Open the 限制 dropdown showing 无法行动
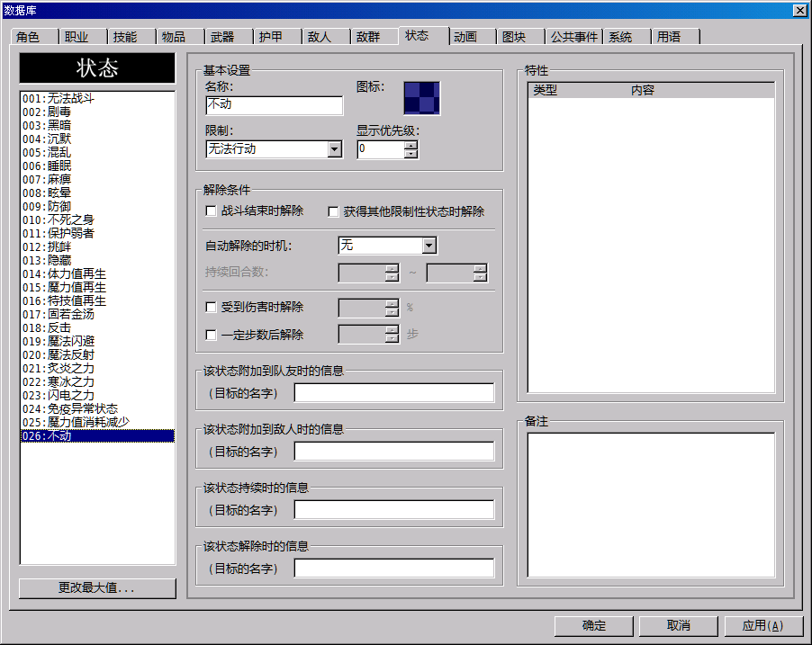Viewport: 812px width, 645px height. click(x=335, y=149)
